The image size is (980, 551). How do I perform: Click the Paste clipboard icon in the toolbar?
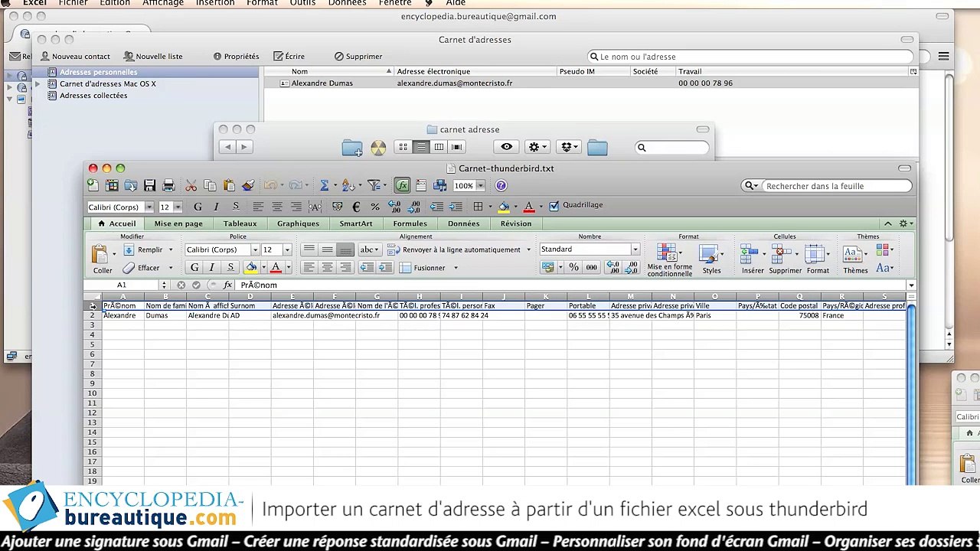tap(229, 185)
